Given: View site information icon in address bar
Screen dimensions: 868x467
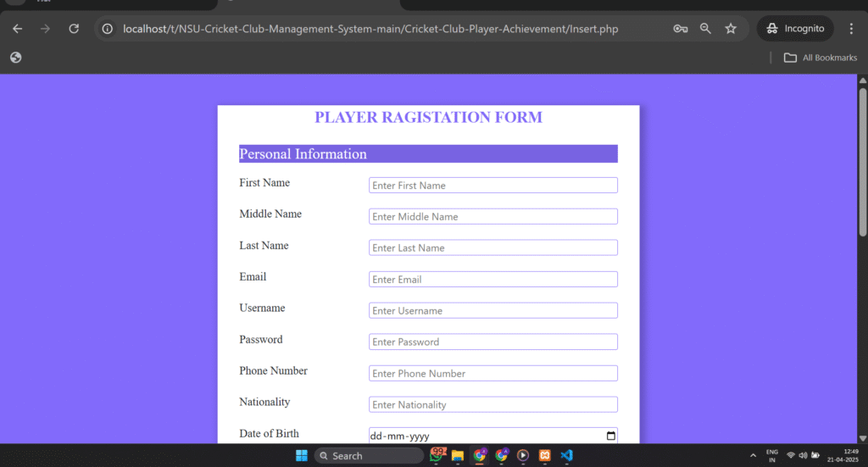Looking at the screenshot, I should coord(108,29).
